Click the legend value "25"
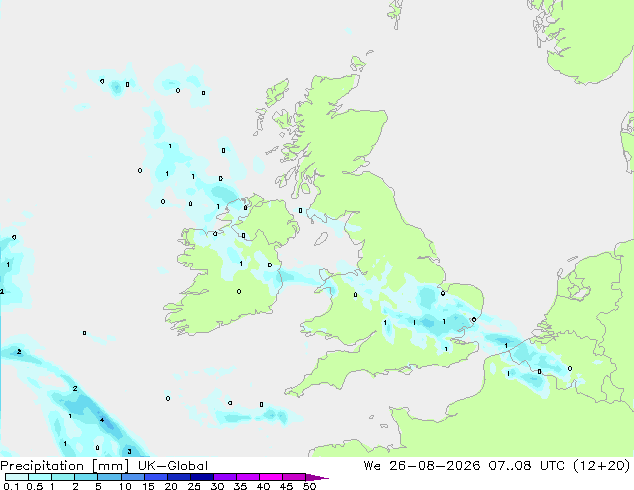The width and height of the screenshot is (634, 490). pos(194,486)
